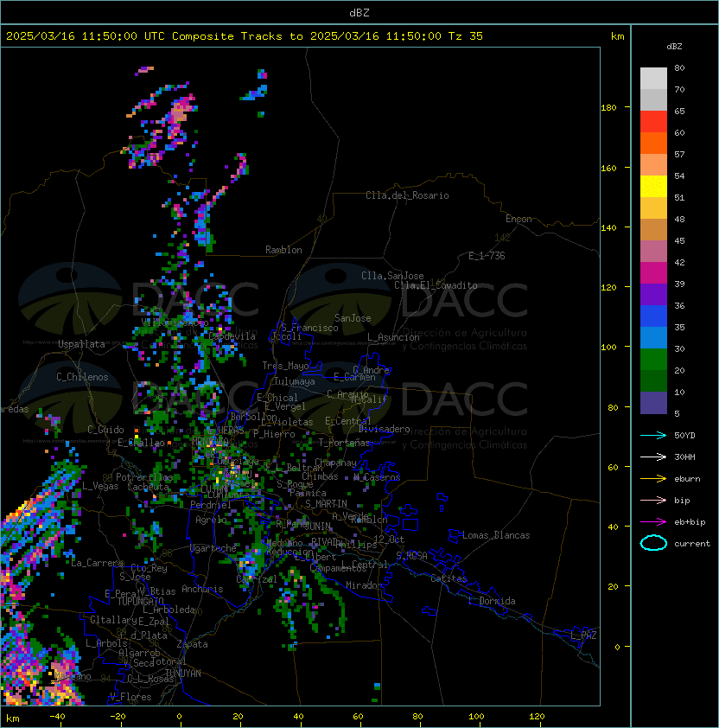The image size is (719, 728).
Task: Click the 'TUNUYAN' map label
Action: coord(183,674)
